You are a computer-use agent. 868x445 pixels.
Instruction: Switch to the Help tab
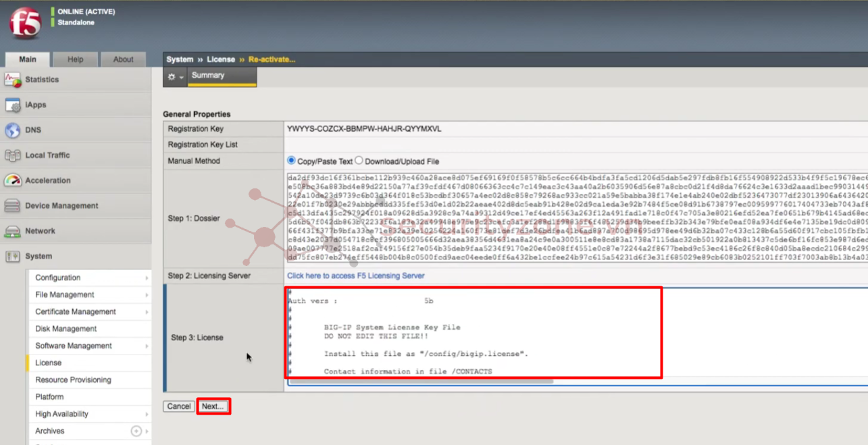tap(76, 59)
